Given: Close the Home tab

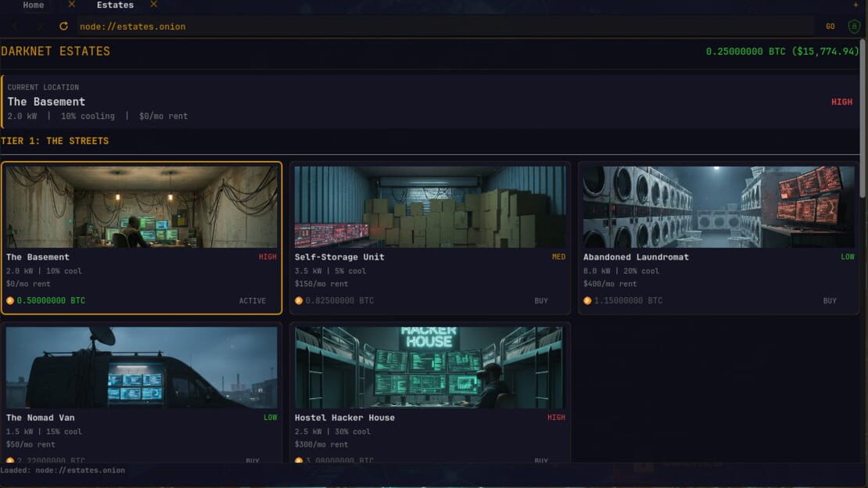Looking at the screenshot, I should pyautogui.click(x=71, y=5).
